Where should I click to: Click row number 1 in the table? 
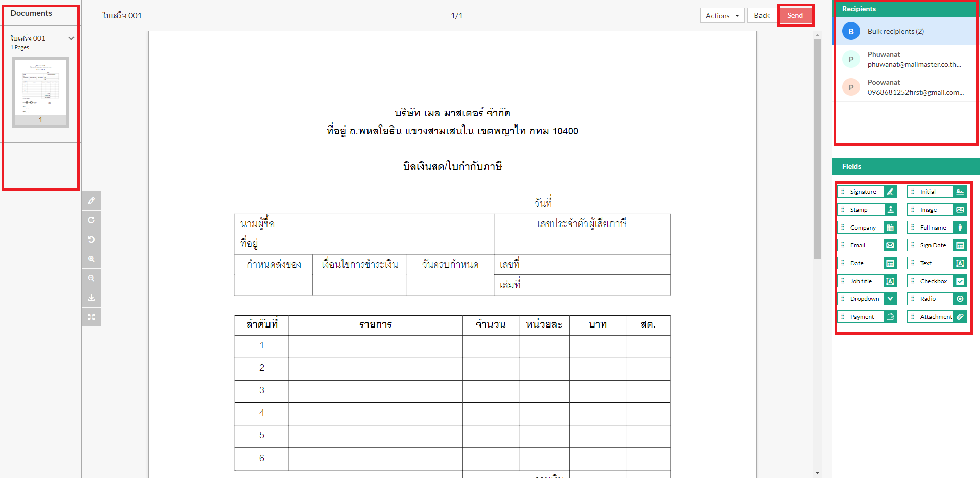click(x=262, y=346)
